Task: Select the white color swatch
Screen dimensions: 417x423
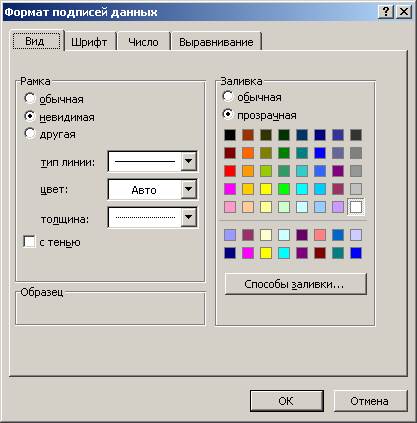Action: pyautogui.click(x=356, y=207)
